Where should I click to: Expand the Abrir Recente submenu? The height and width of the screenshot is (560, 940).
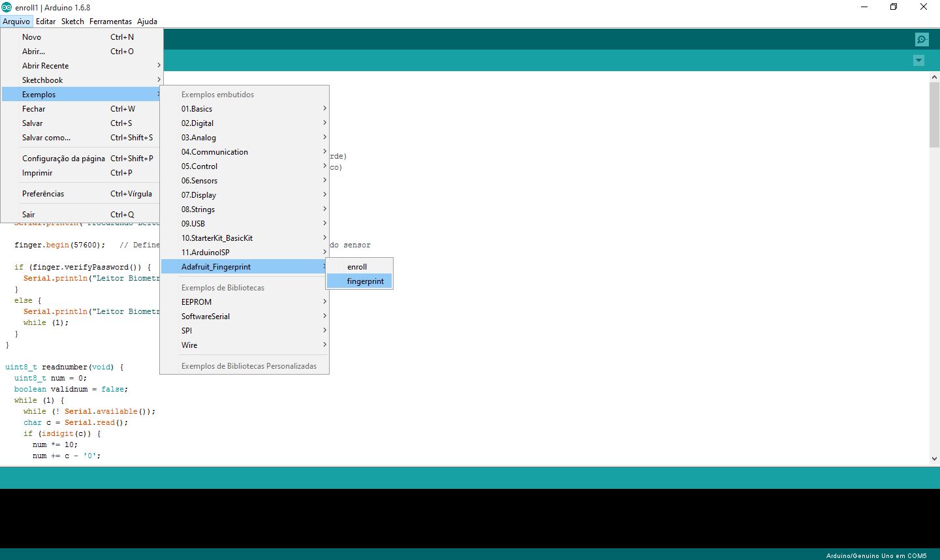(x=82, y=66)
